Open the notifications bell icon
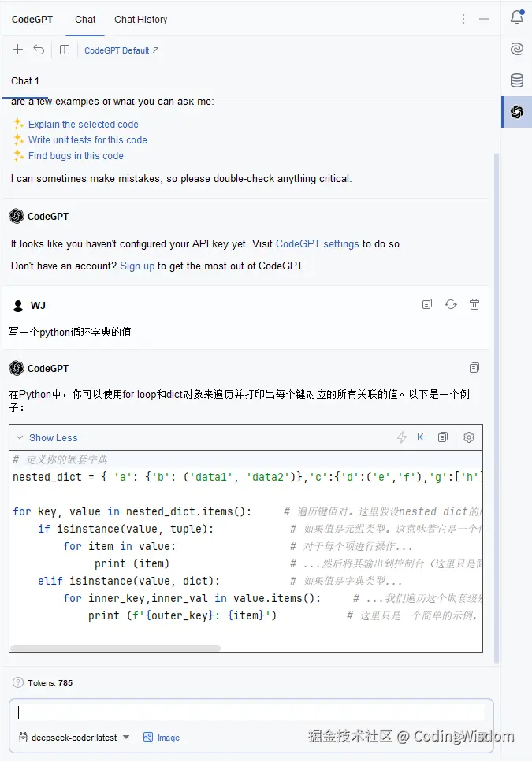The width and height of the screenshot is (532, 762). tap(517, 17)
